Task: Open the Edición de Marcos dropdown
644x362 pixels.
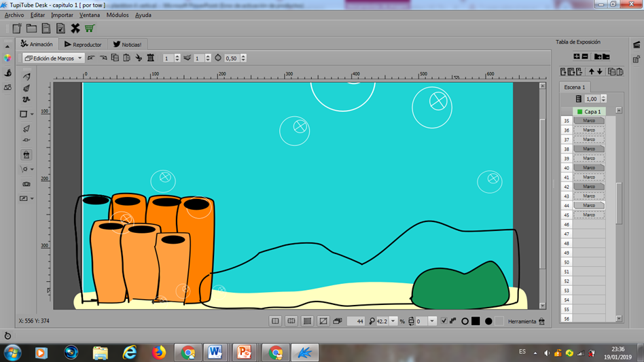Action: coord(53,58)
